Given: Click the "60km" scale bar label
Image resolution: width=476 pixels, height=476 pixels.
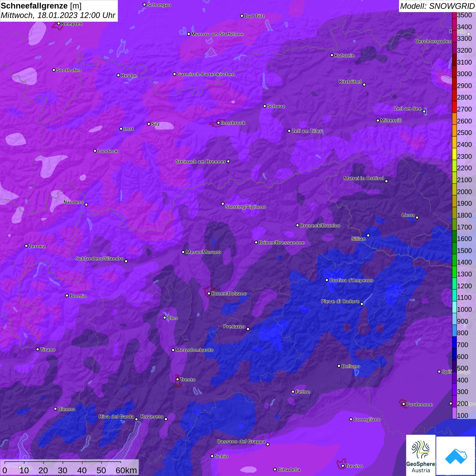Looking at the screenshot, I should (x=126, y=470).
